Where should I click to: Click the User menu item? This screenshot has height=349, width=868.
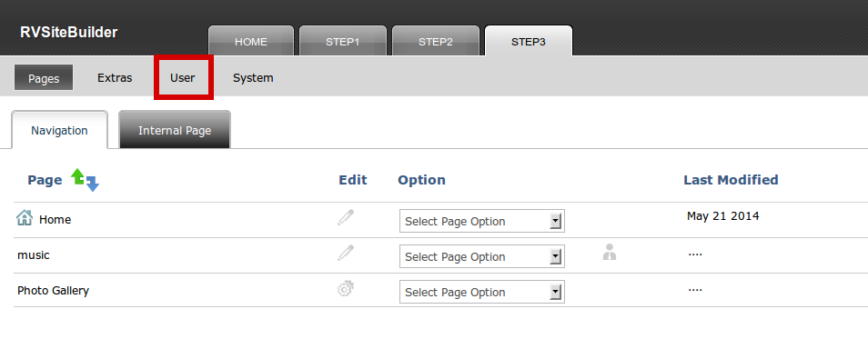pos(183,78)
